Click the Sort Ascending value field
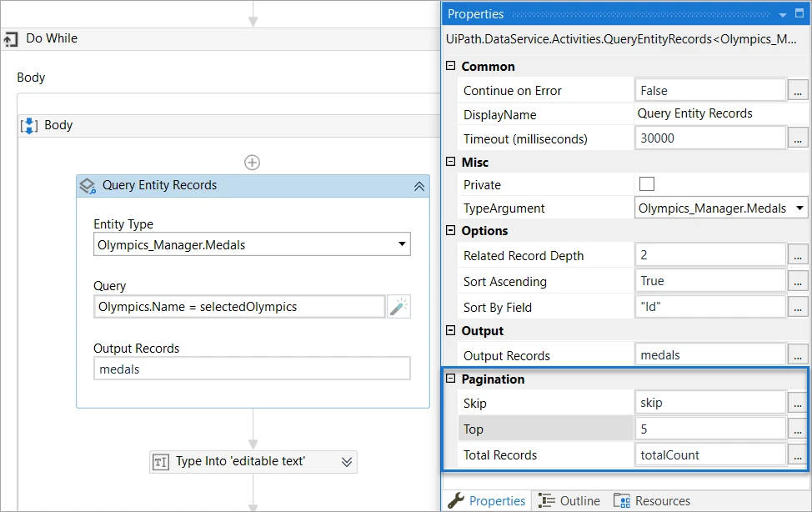The image size is (812, 512). pyautogui.click(x=710, y=281)
